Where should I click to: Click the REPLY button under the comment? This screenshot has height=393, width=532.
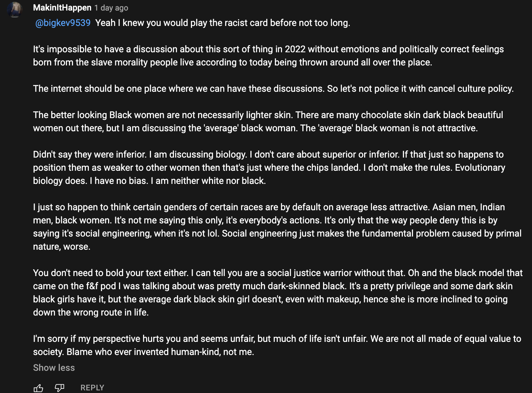coord(92,388)
